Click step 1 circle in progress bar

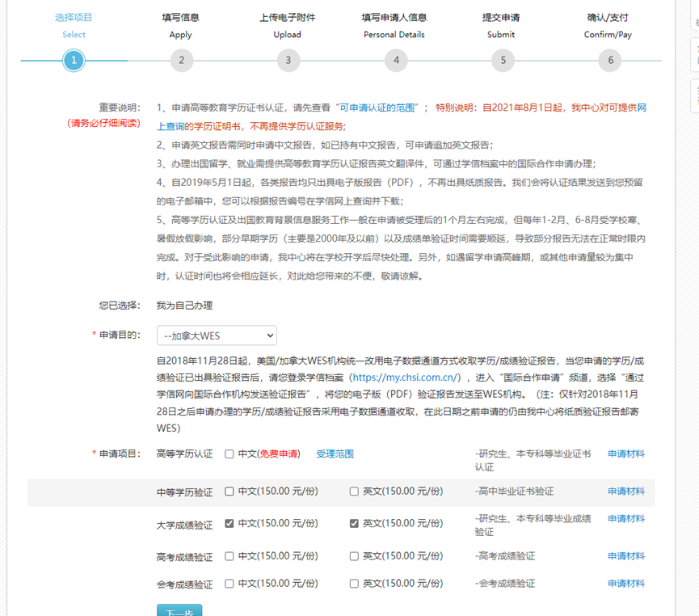[x=74, y=60]
